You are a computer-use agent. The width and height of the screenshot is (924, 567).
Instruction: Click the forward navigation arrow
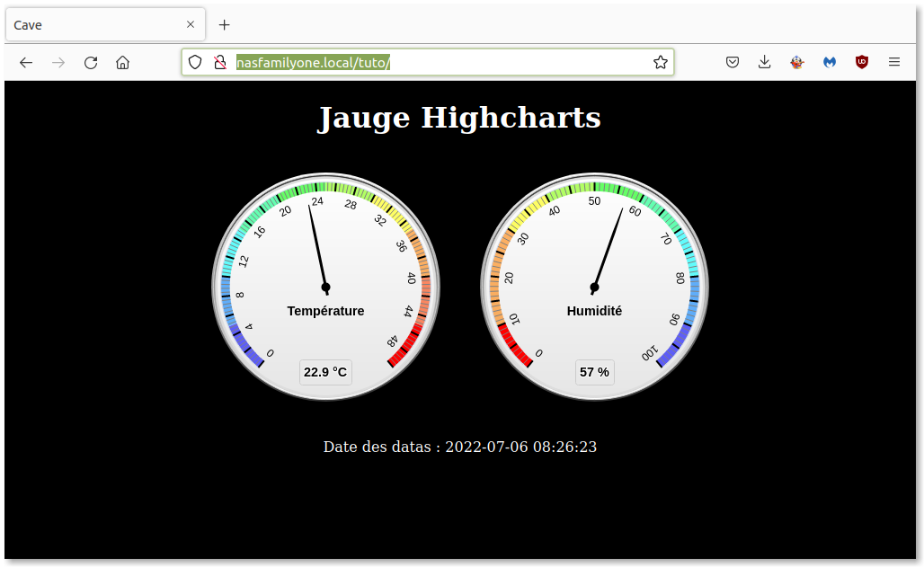click(58, 63)
